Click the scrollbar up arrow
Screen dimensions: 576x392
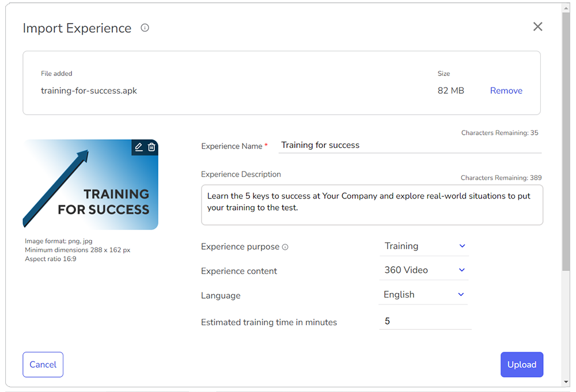pyautogui.click(x=566, y=7)
